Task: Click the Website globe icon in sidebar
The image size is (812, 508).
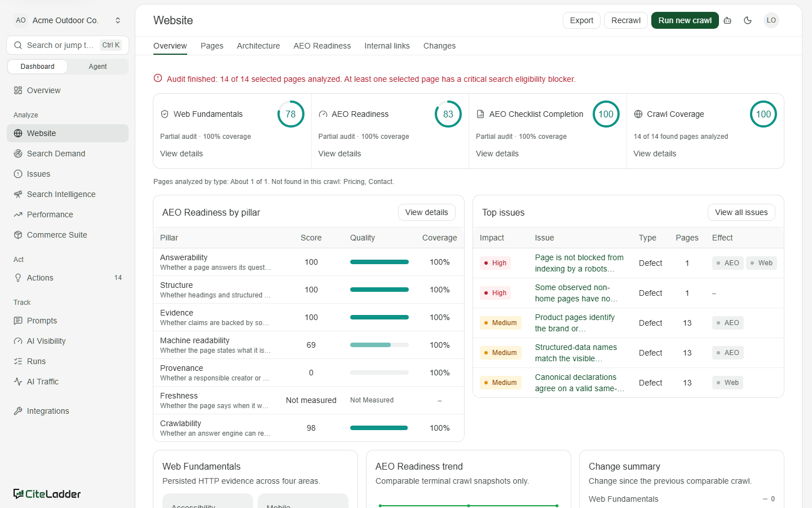Action: (x=18, y=133)
